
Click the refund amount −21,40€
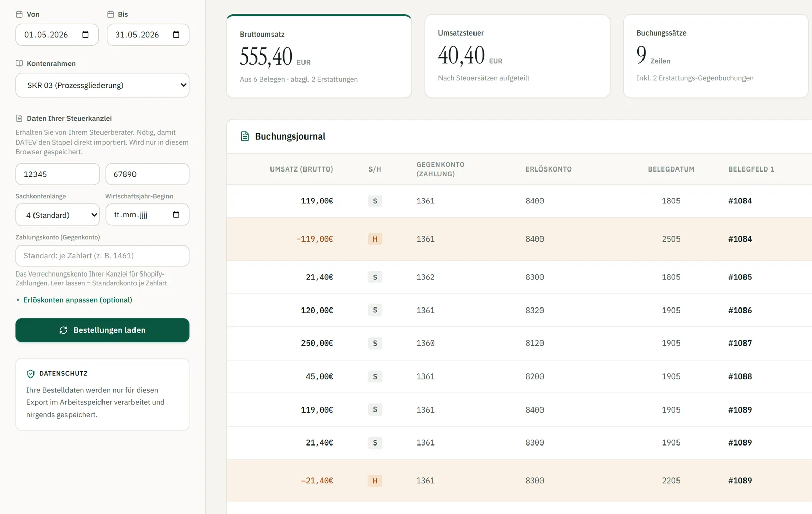coord(317,481)
